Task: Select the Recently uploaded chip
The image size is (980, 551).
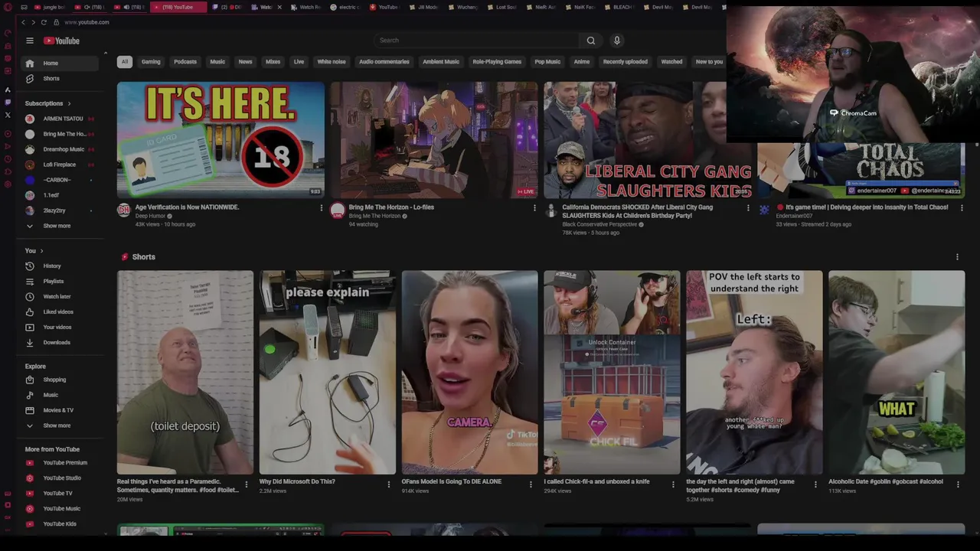Action: (x=626, y=62)
